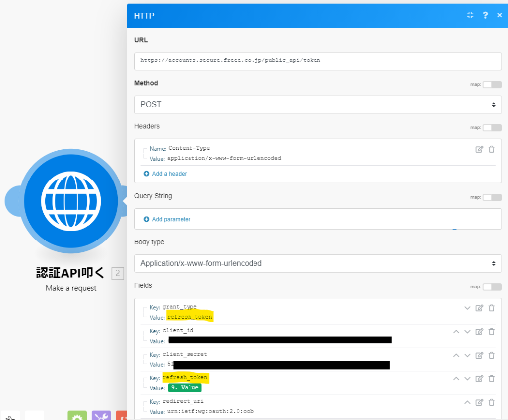508x420 pixels.
Task: Open the Body type dropdown
Action: pyautogui.click(x=318, y=263)
